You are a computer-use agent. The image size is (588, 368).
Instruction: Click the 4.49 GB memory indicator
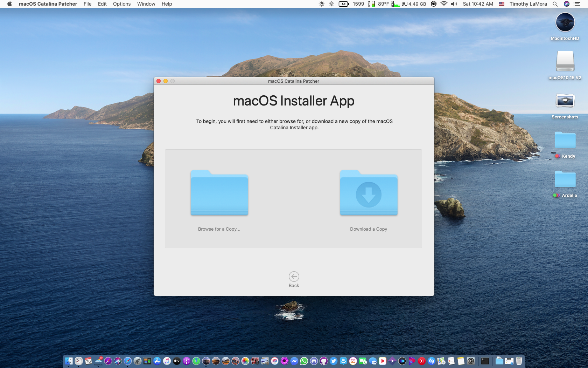point(414,4)
